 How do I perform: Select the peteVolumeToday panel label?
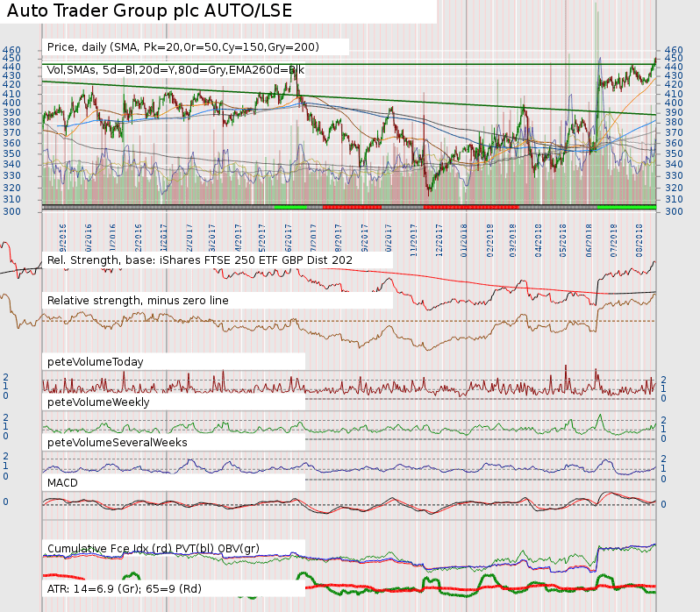point(95,362)
